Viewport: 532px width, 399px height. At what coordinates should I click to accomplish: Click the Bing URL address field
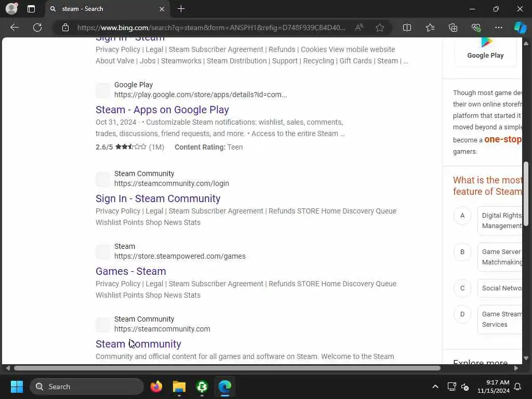[x=211, y=28]
